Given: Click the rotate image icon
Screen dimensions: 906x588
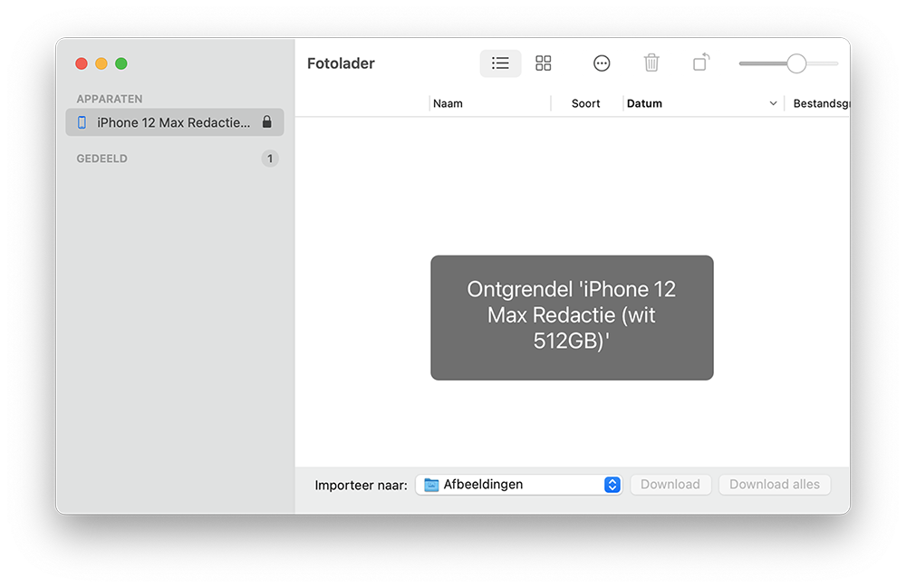Looking at the screenshot, I should click(701, 62).
